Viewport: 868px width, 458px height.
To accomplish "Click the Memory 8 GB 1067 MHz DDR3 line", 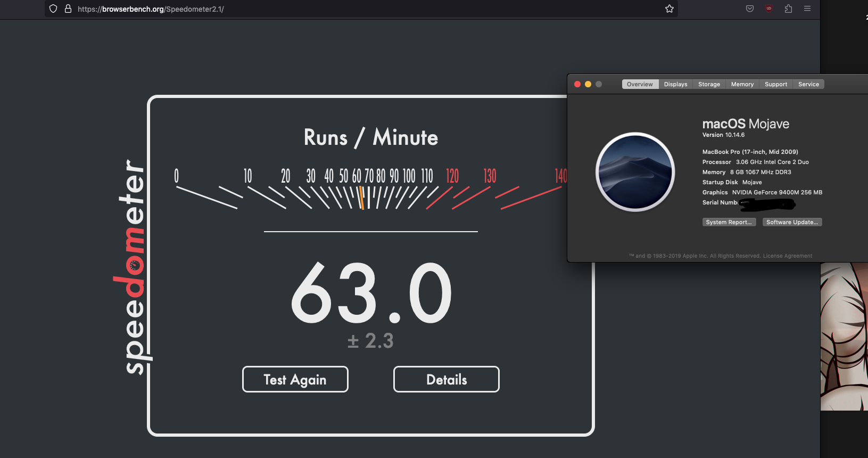I will click(x=747, y=172).
